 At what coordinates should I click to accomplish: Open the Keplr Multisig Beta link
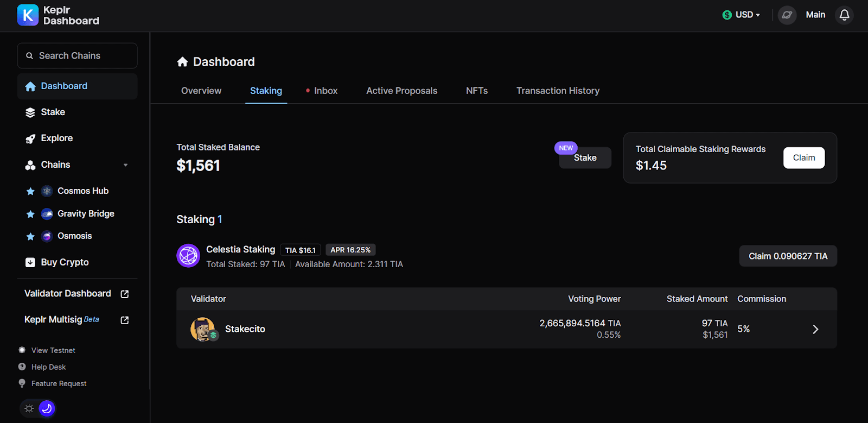click(62, 320)
